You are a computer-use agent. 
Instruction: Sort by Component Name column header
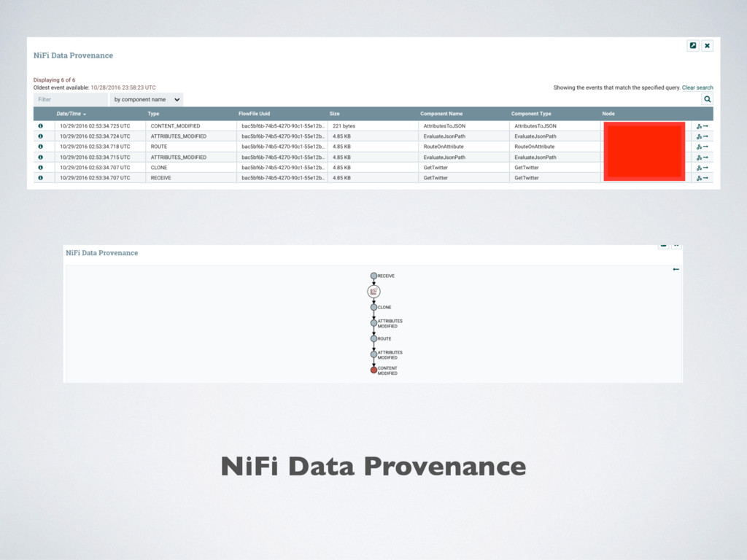(441, 114)
